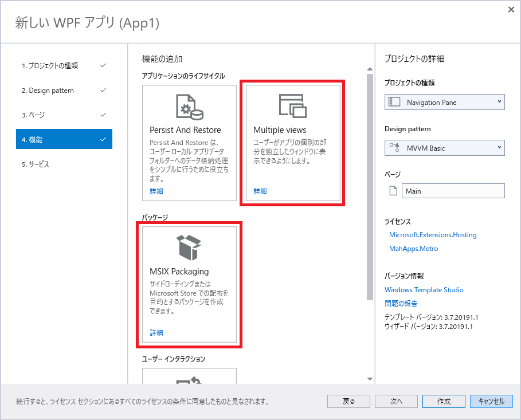The height and width of the screenshot is (420, 521).
Task: Click the MVVM Basic pattern icon
Action: pyautogui.click(x=395, y=147)
